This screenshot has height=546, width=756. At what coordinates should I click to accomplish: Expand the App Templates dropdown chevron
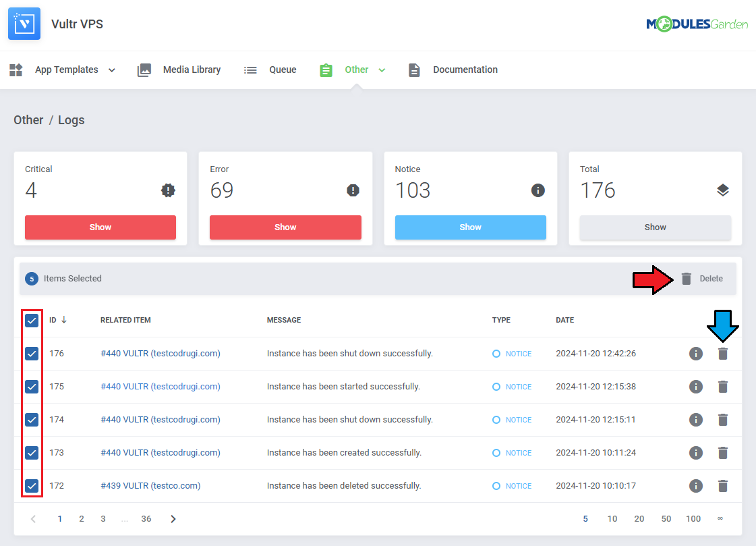pos(112,70)
